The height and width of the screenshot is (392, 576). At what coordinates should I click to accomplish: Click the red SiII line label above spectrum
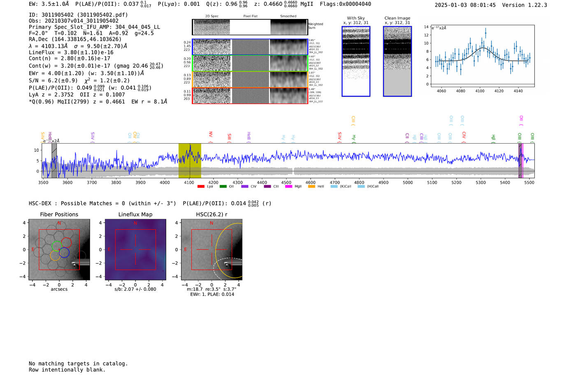click(229, 137)
